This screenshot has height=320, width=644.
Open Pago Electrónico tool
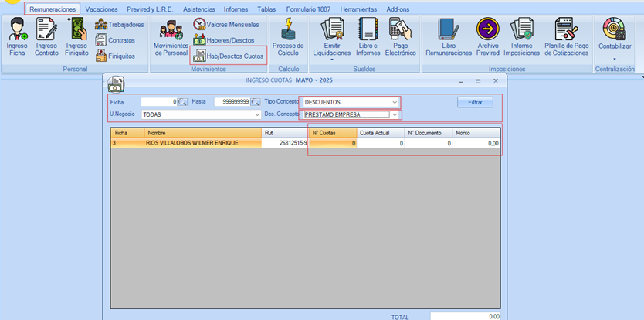tap(400, 39)
